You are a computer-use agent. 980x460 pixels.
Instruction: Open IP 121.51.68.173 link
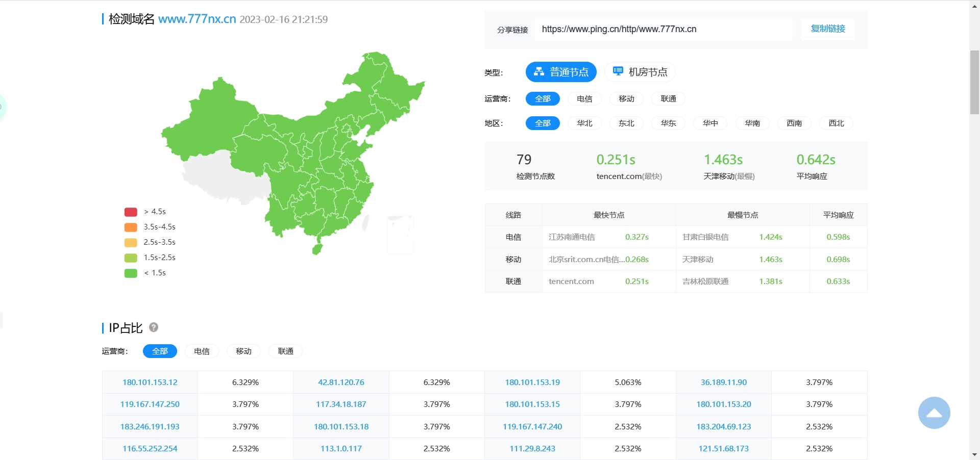click(x=724, y=449)
